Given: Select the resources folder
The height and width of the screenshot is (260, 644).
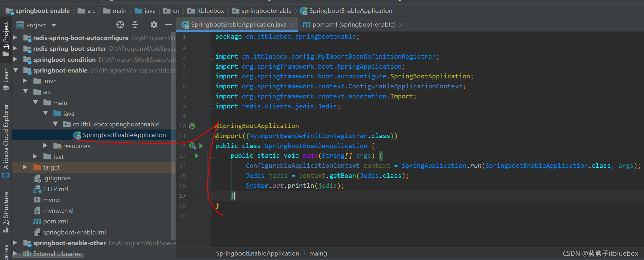Looking at the screenshot, I should pos(76,146).
